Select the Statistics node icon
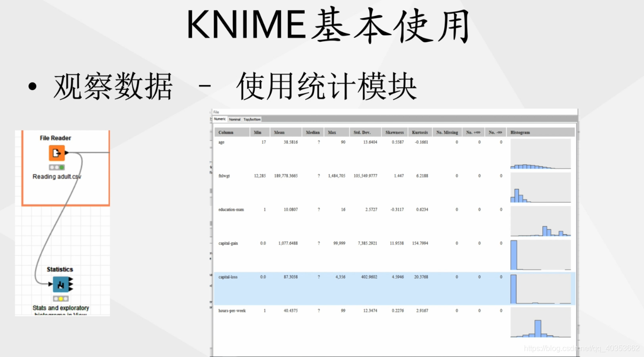The image size is (644, 357). 60,284
